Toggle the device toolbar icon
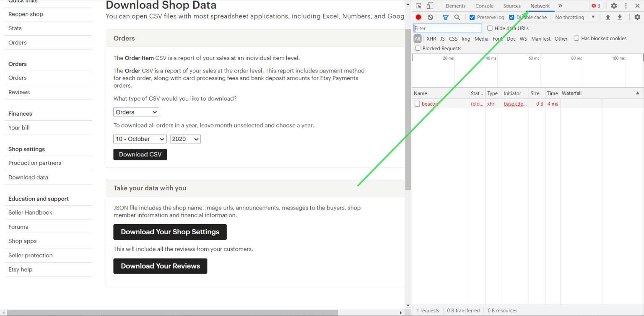 [429, 6]
